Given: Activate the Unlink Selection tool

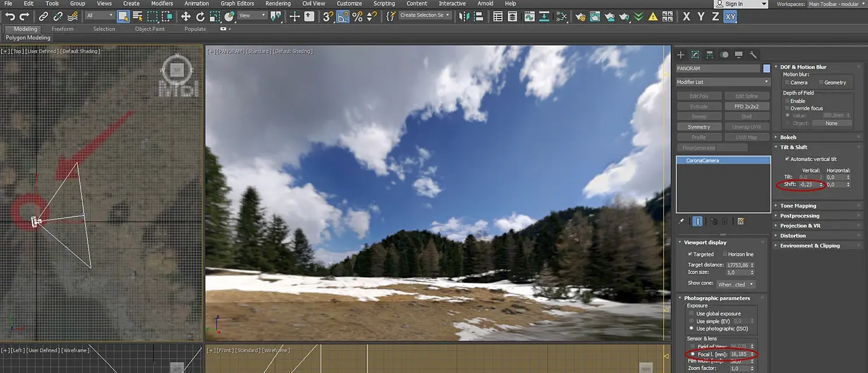Looking at the screenshot, I should (58, 16).
